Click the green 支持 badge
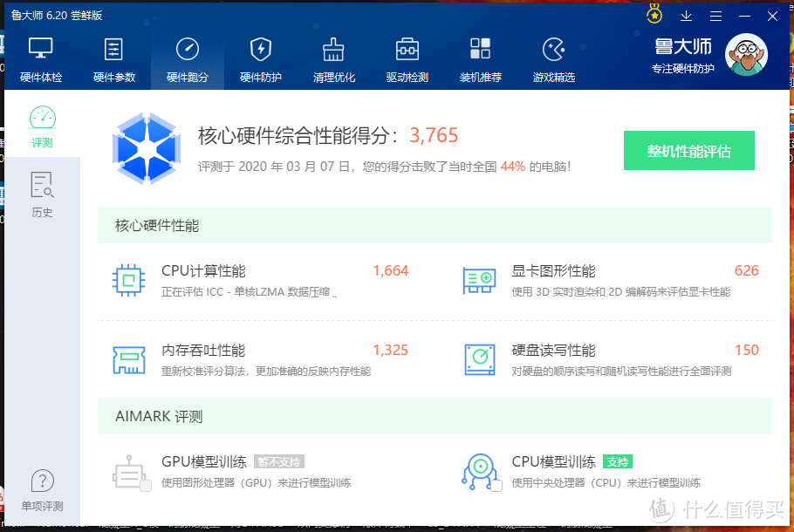794x532 pixels. pyautogui.click(x=617, y=461)
